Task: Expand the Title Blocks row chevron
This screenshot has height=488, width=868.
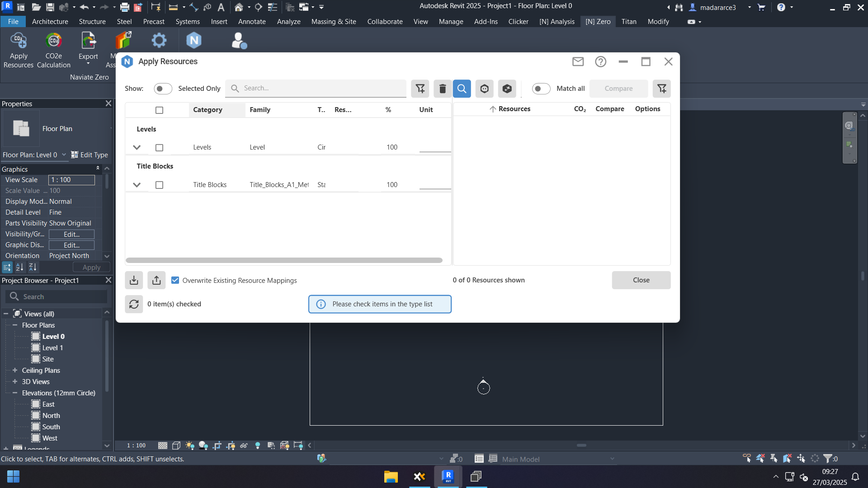Action: tap(137, 185)
